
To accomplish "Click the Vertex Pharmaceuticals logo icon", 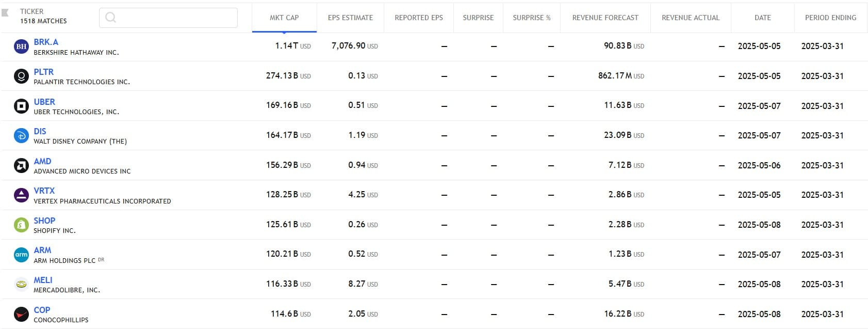I will click(x=21, y=195).
